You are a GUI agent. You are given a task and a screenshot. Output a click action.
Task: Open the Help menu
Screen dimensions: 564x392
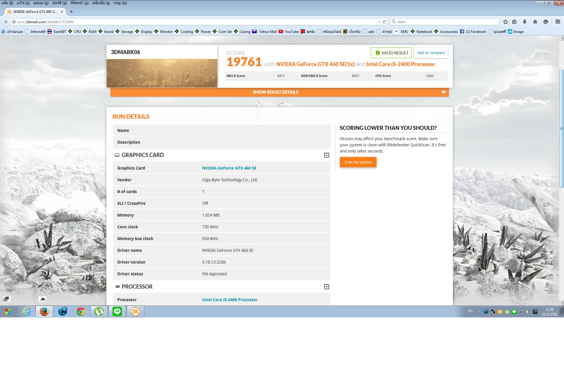point(120,3)
